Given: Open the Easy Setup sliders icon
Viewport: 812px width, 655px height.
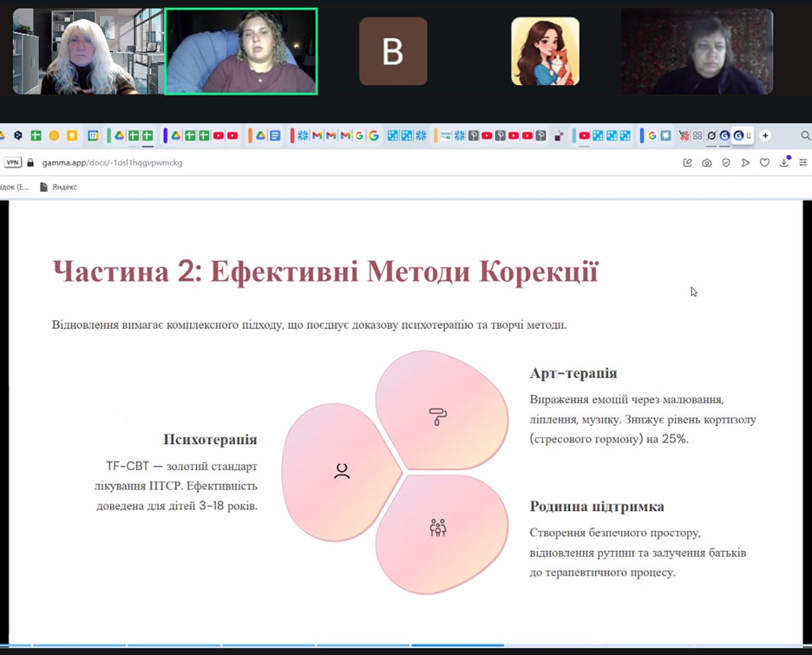Looking at the screenshot, I should click(803, 162).
